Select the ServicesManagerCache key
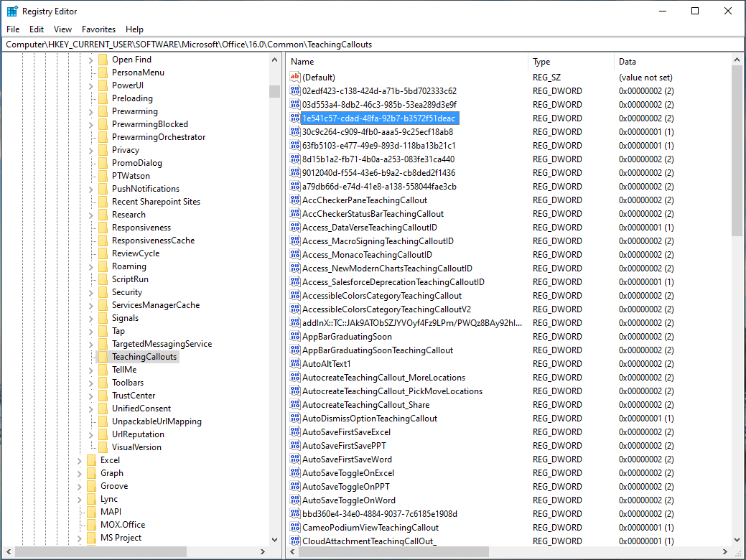 coord(156,305)
